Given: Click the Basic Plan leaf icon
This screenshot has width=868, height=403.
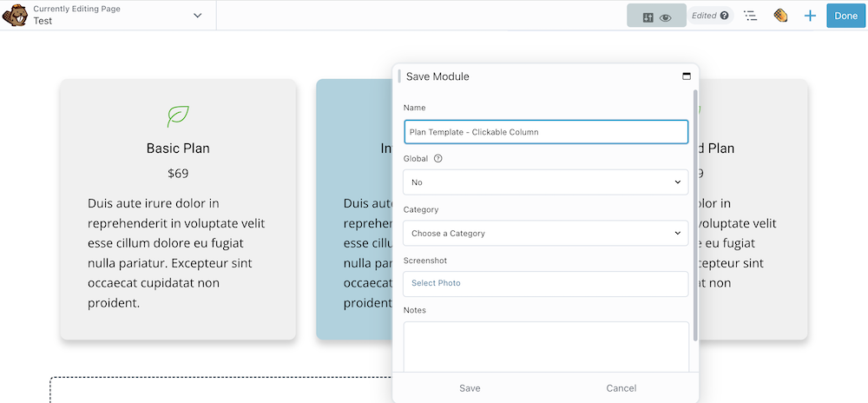Looking at the screenshot, I should 178,116.
